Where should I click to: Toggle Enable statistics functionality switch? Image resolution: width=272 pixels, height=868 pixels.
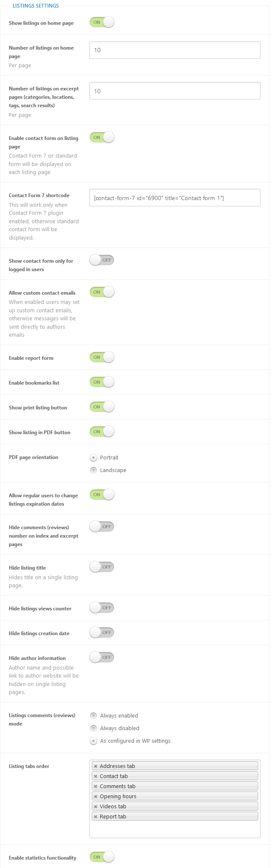102,857
